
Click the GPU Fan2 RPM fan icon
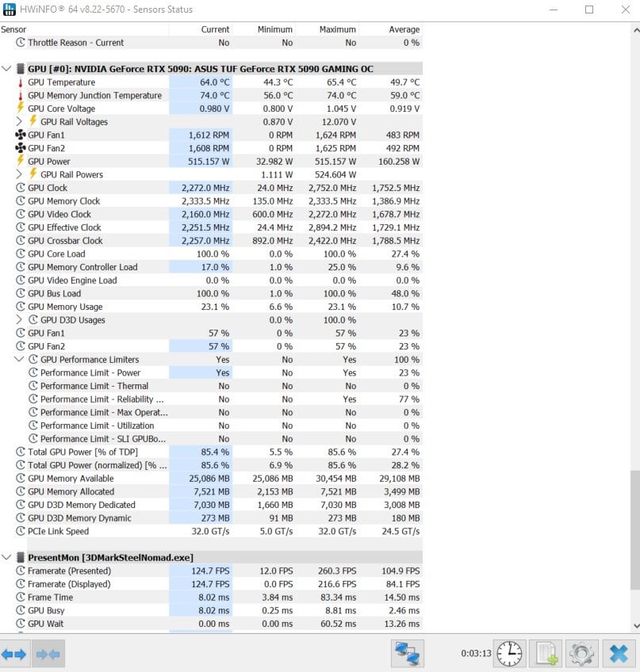[x=20, y=148]
